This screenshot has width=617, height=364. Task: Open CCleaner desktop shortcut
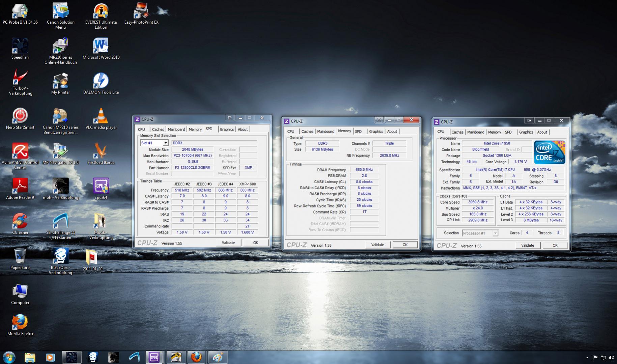coord(20,224)
